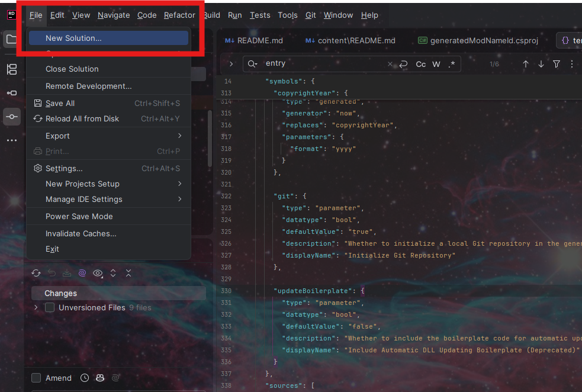The height and width of the screenshot is (392, 582).
Task: Toggle Match Case in search bar
Action: (421, 64)
